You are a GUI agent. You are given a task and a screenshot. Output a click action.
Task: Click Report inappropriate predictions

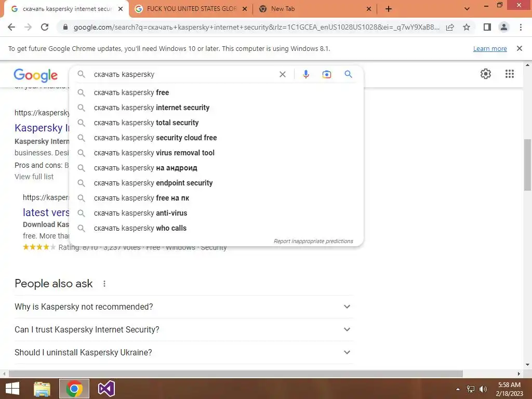[x=313, y=241]
